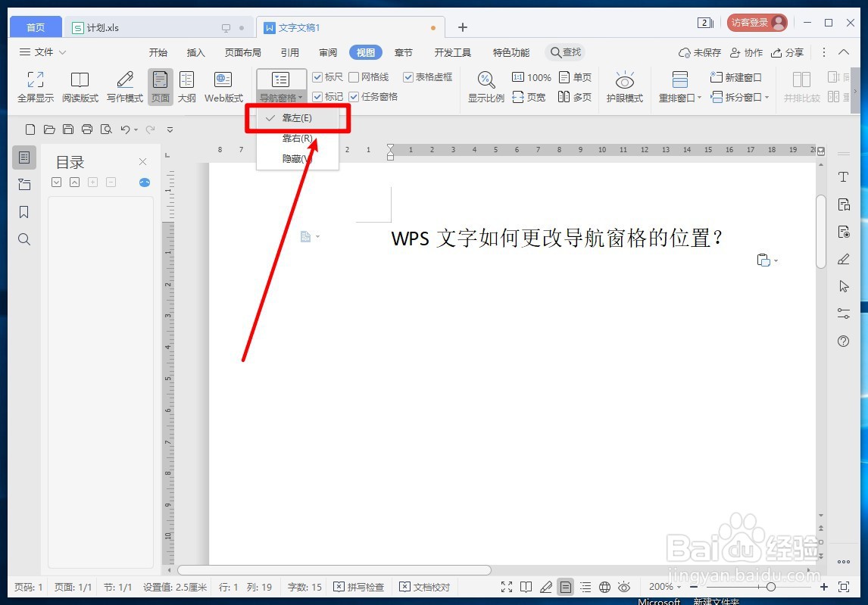This screenshot has width=868, height=605.
Task: Close the table of contents (目录) pane
Action: 143,161
